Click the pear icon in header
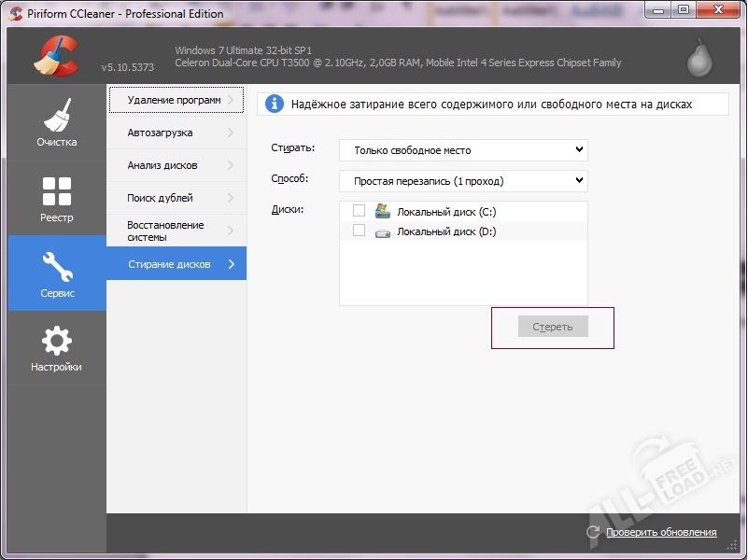The width and height of the screenshot is (748, 560). tap(699, 58)
